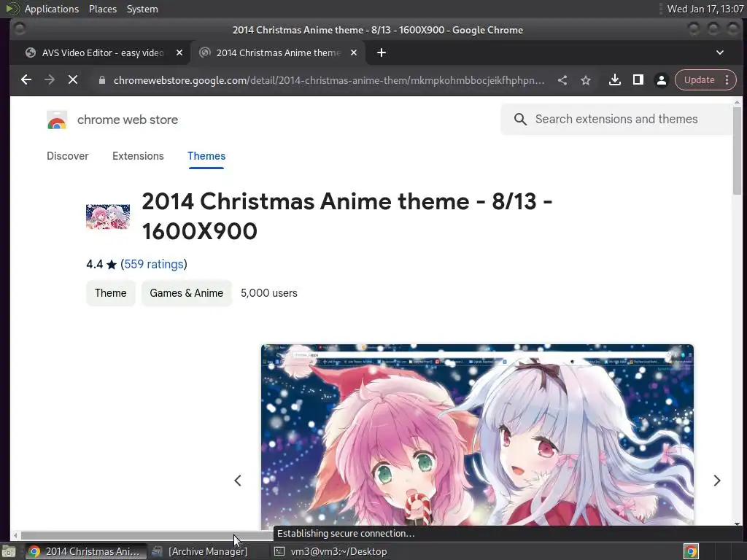Image resolution: width=747 pixels, height=560 pixels.
Task: Open Chrome three-dot menu
Action: tap(727, 80)
